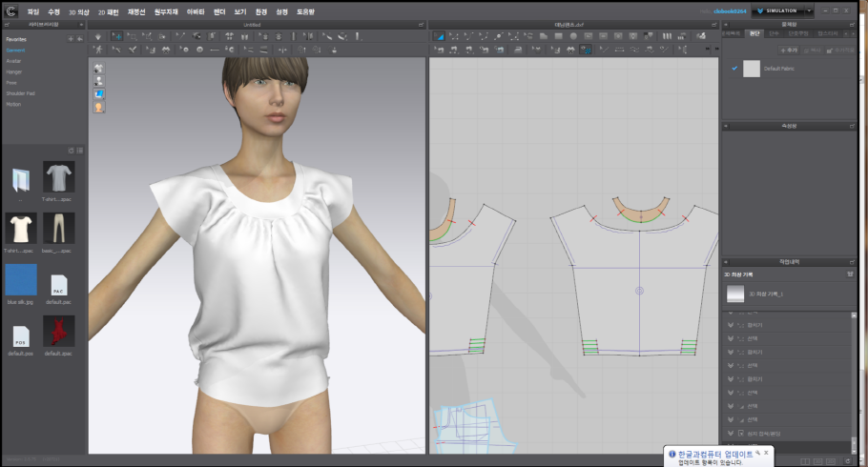
Task: Click the CLO logo icon at top-left
Action: [10, 11]
